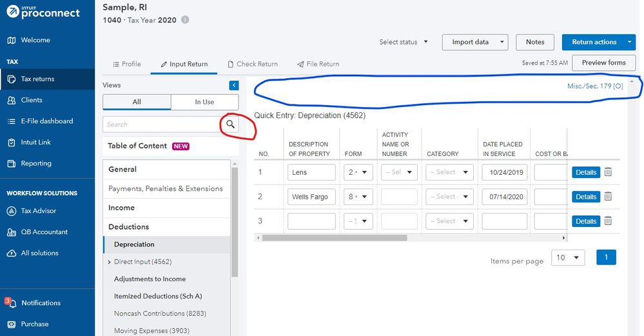The width and height of the screenshot is (644, 336).
Task: Open the Notes panel
Action: pyautogui.click(x=535, y=42)
